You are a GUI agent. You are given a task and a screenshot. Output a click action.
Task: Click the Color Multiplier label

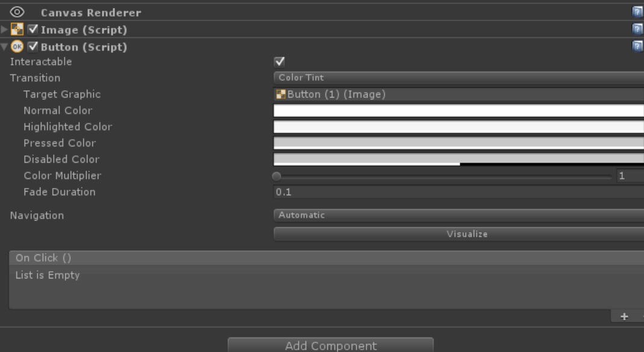coord(63,176)
